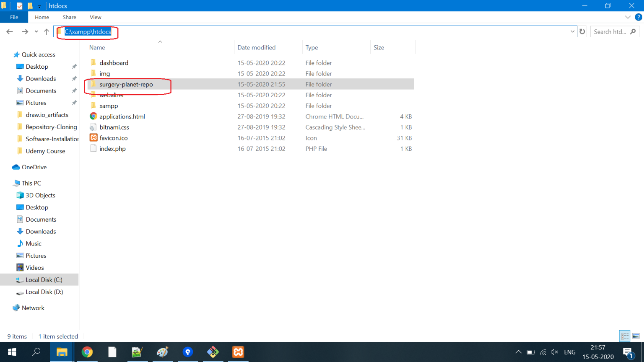Open 3D Objects under This PC
This screenshot has height=362, width=644.
(40, 195)
